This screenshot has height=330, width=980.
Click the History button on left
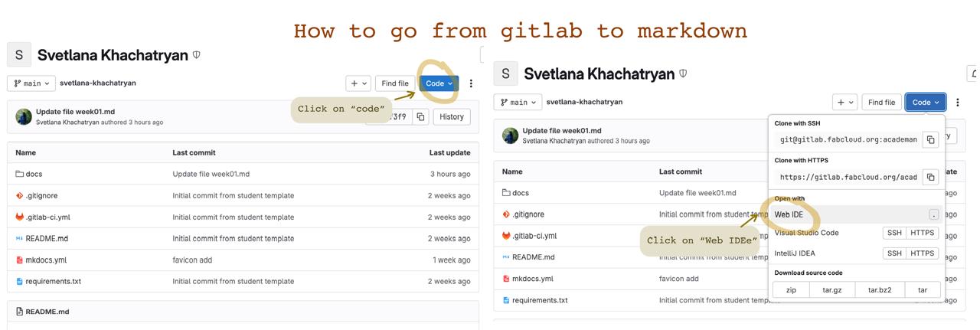(451, 117)
